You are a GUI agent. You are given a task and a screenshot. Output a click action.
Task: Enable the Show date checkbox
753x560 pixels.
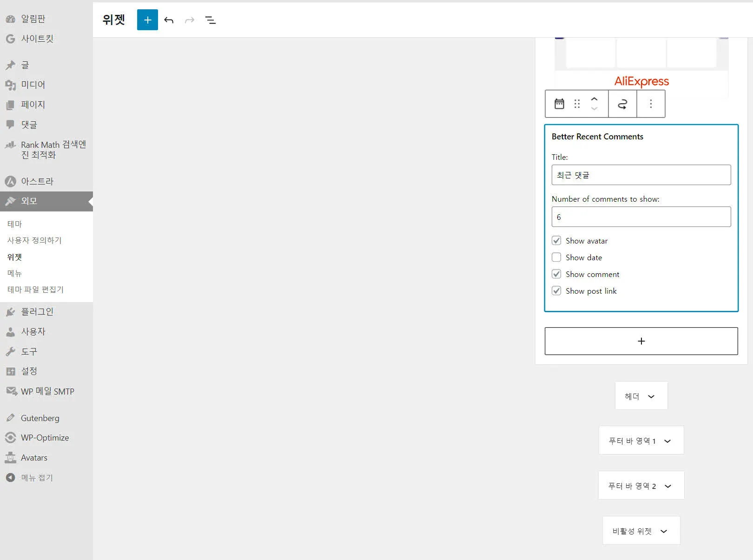556,257
